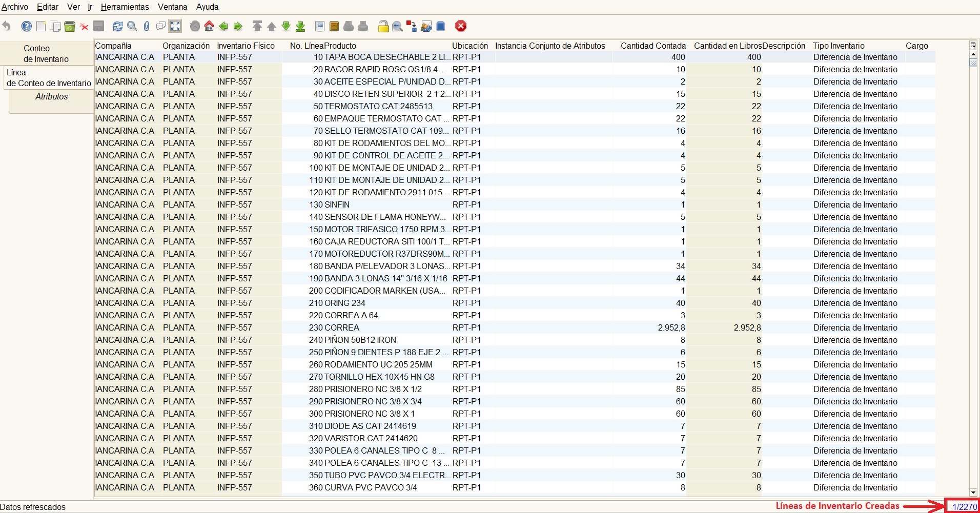This screenshot has width=980, height=513.
Task: Click the Zoom across magnifier arrow icon
Action: pos(397,26)
